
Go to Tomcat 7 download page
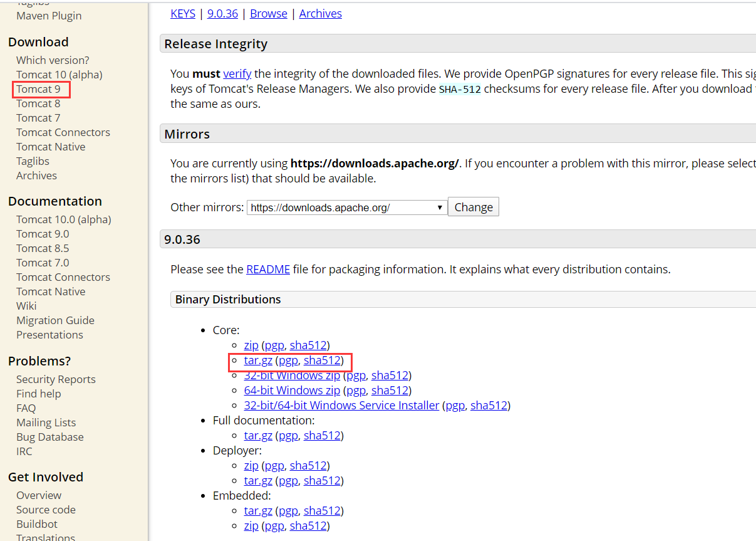(38, 118)
